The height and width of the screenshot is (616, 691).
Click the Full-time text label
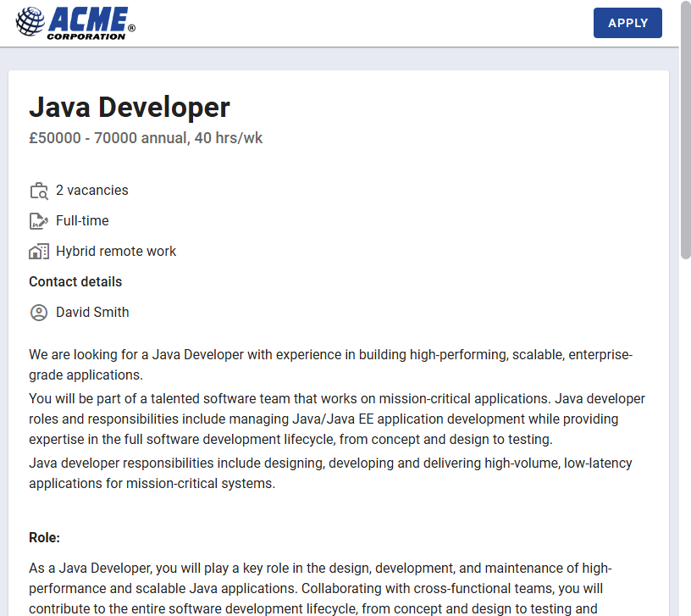(x=82, y=221)
